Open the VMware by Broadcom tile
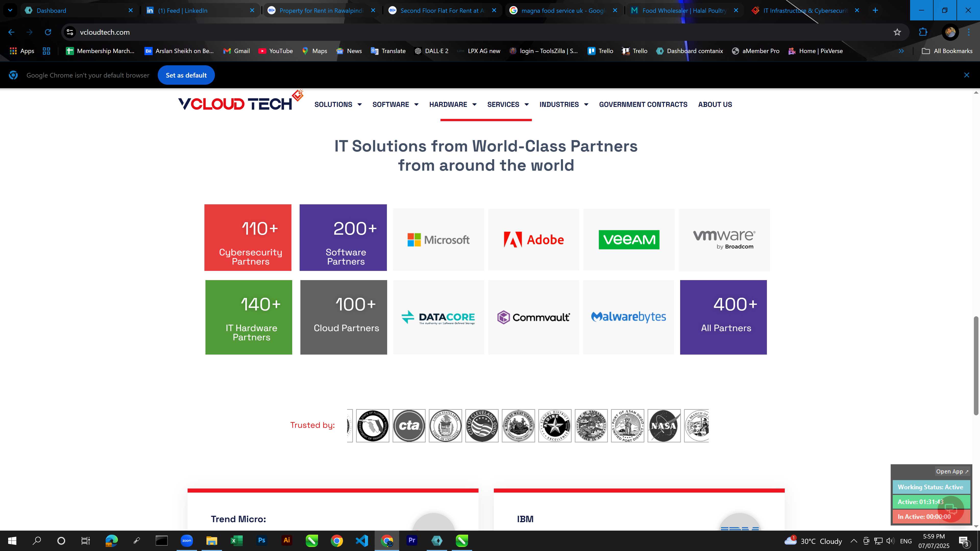 (724, 240)
